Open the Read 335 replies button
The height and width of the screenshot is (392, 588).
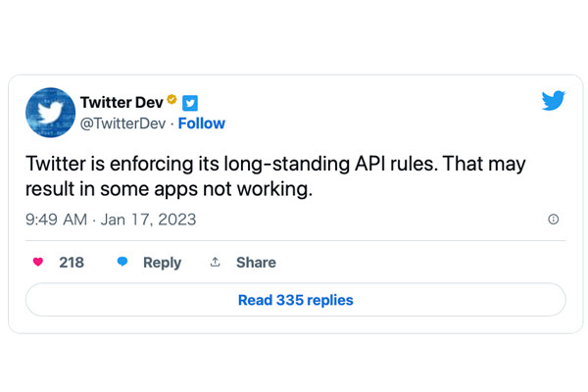[296, 300]
